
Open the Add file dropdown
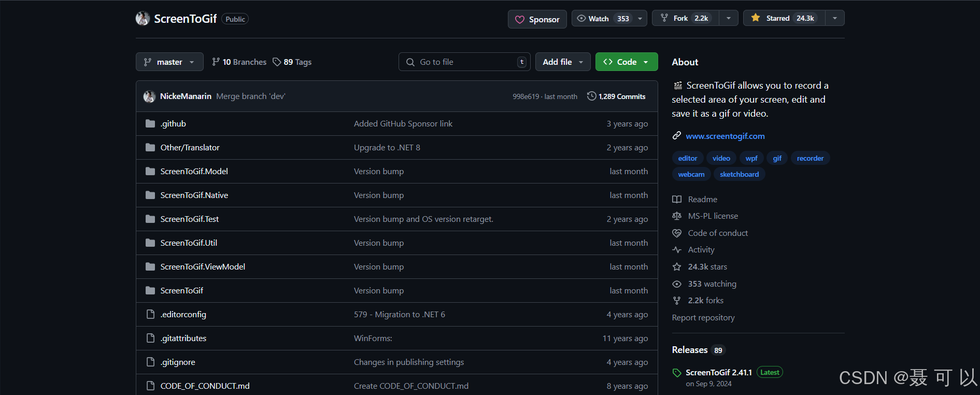[563, 62]
